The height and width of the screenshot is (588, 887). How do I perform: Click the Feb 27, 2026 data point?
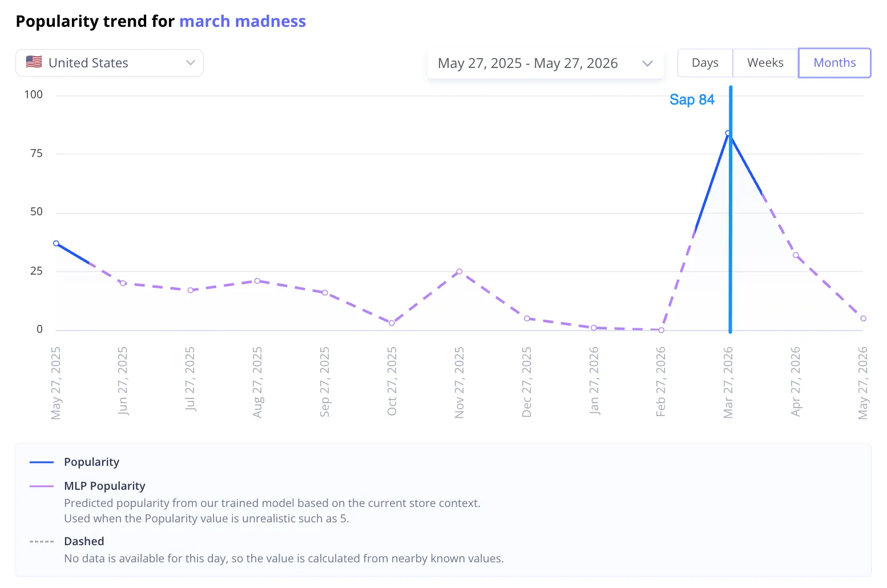click(661, 330)
